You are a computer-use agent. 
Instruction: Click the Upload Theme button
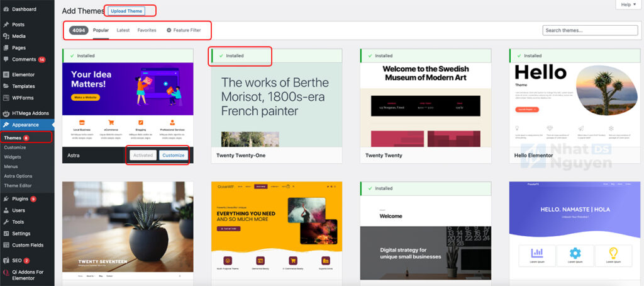click(x=126, y=11)
